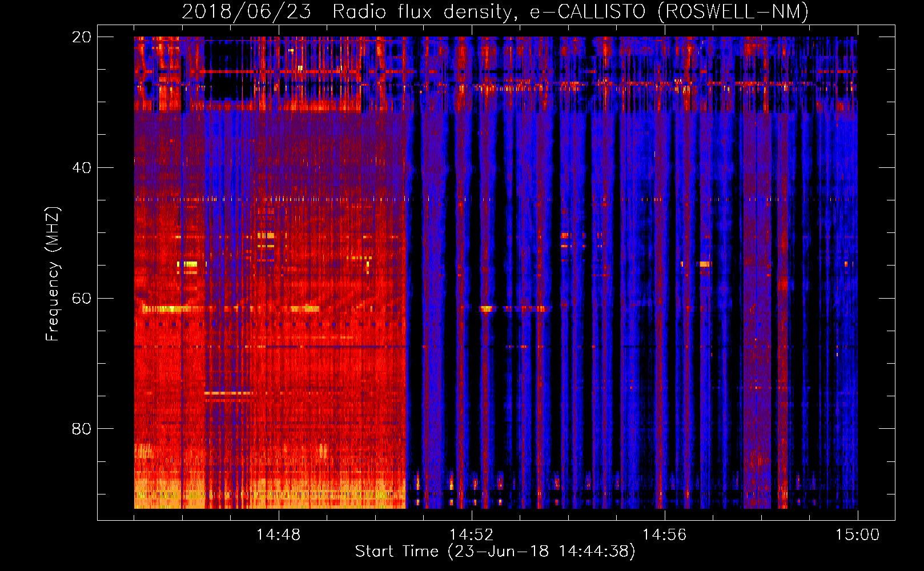This screenshot has width=924, height=571.
Task: Click the "Frequency (MHZ)" vertical axis label
Action: pyautogui.click(x=53, y=274)
